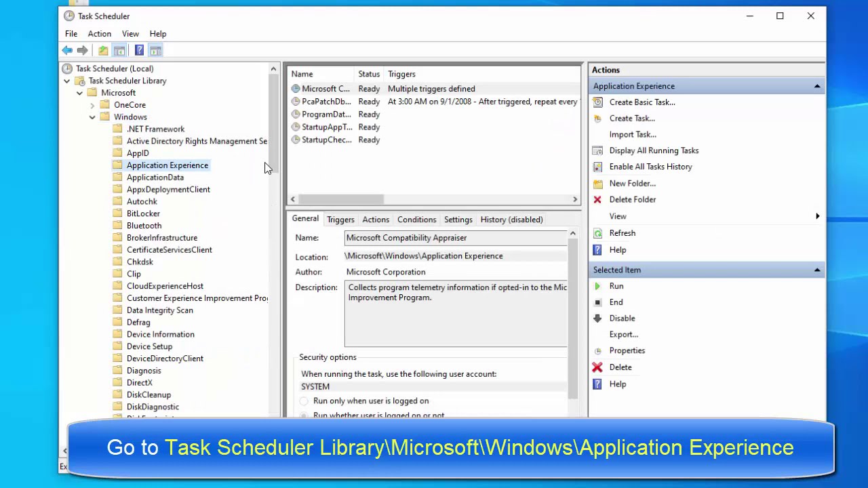Click the Task Scheduler (Local) clock icon
The width and height of the screenshot is (868, 488).
point(67,68)
